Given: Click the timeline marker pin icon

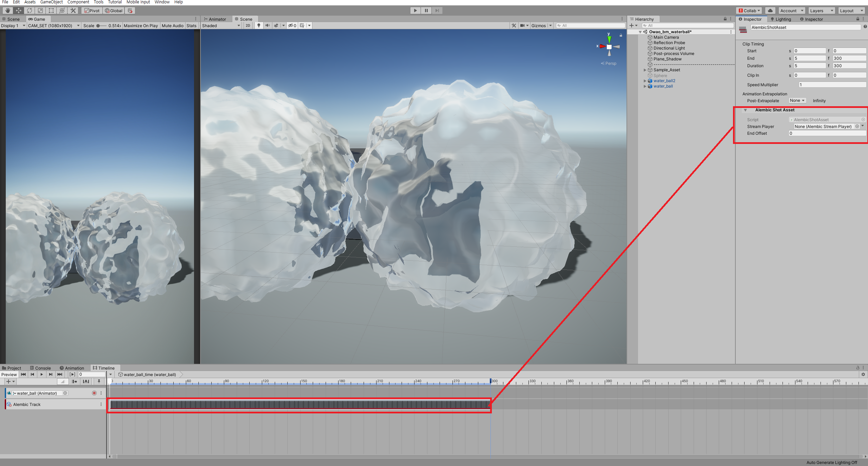Looking at the screenshot, I should point(99,381).
